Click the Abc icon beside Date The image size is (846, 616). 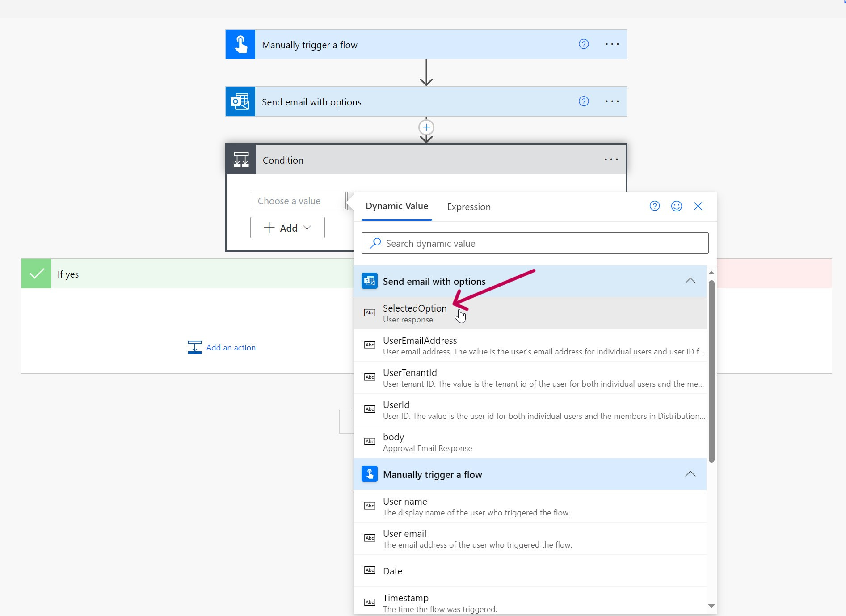click(x=370, y=570)
